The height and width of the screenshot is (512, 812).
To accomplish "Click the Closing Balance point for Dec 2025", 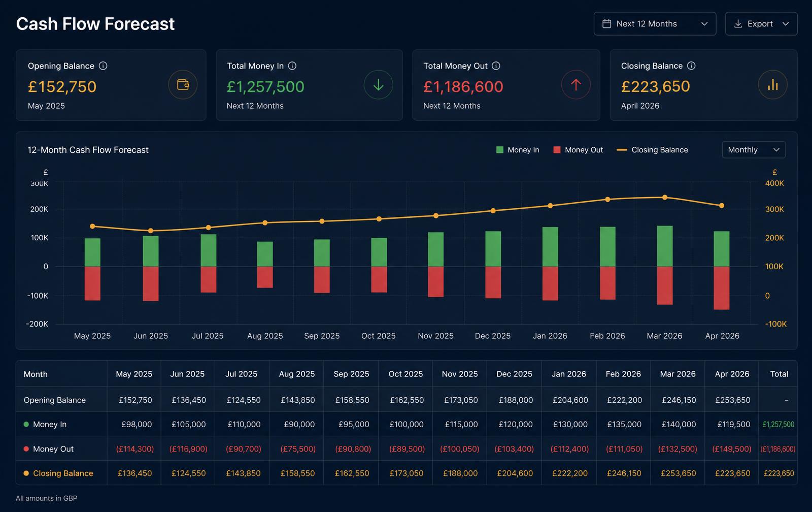I will (x=493, y=211).
